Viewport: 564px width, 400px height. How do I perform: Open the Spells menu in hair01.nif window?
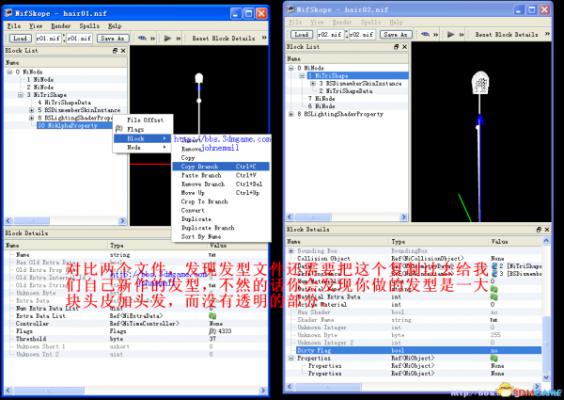89,26
